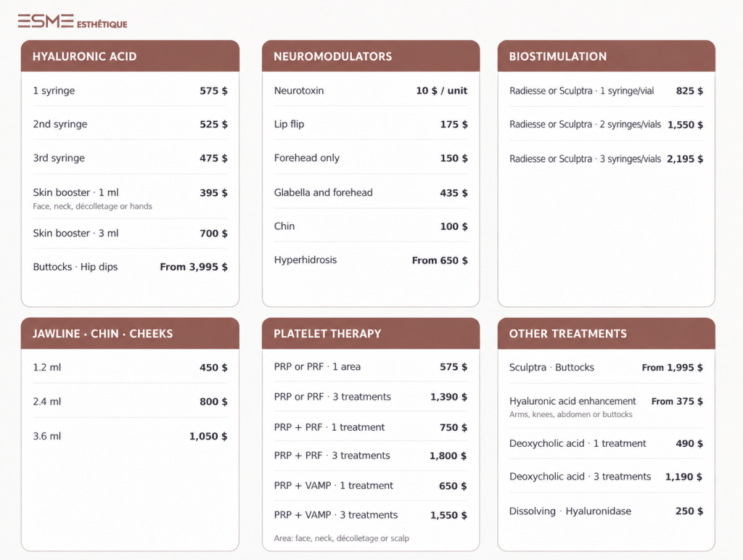Click 'Dissolving · Hyaluronidase' label
This screenshot has height=560, width=743.
tap(570, 511)
